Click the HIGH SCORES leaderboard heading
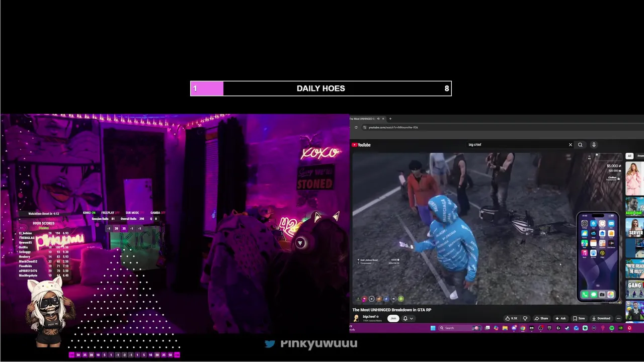The height and width of the screenshot is (362, 644). tap(44, 223)
